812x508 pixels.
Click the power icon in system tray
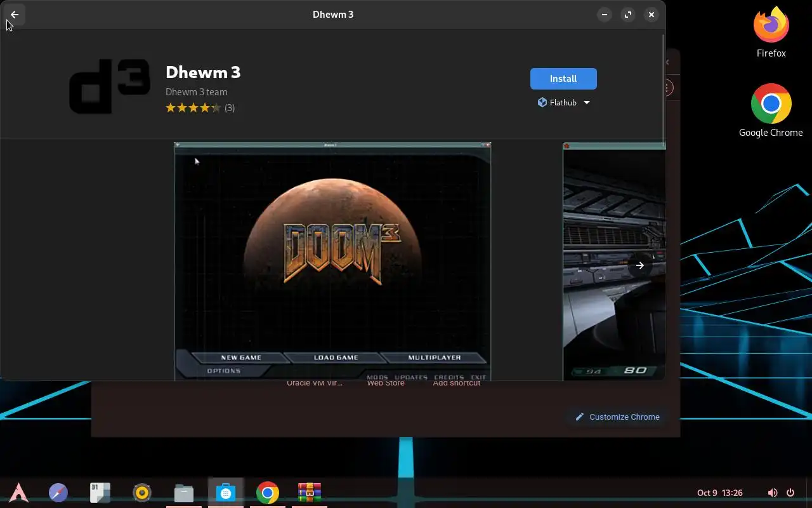pyautogui.click(x=790, y=493)
